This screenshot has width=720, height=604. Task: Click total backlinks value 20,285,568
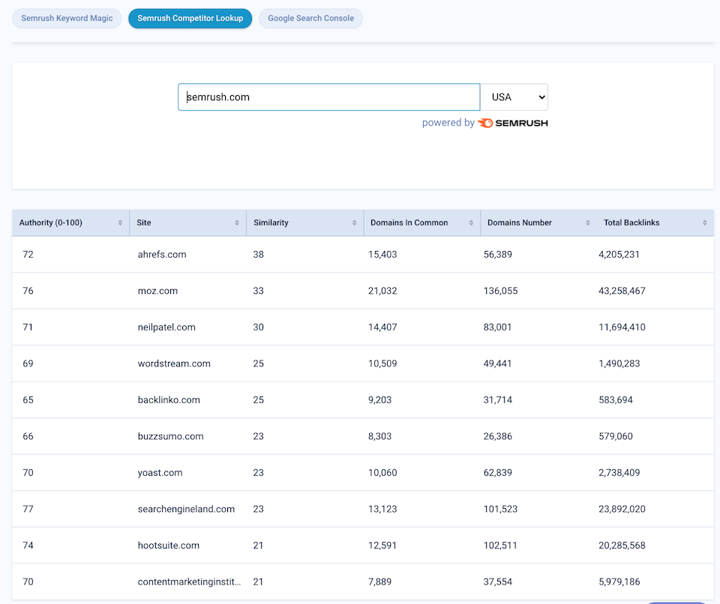(622, 545)
